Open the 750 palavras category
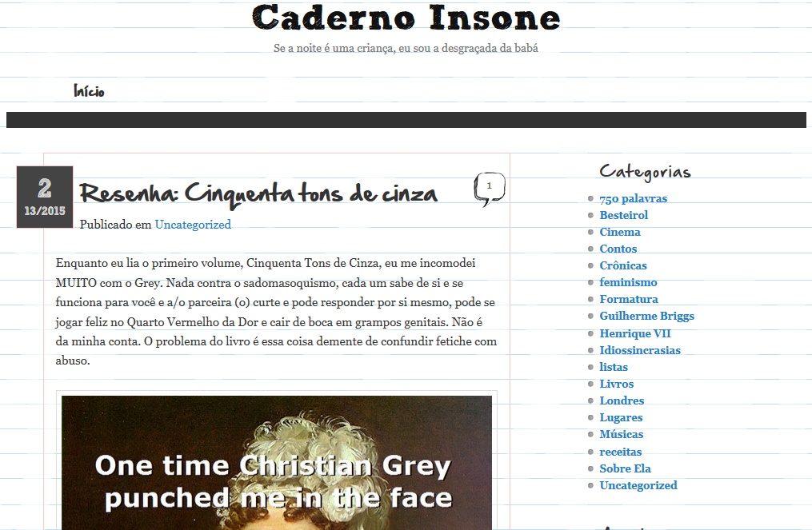The width and height of the screenshot is (812, 530). point(633,198)
